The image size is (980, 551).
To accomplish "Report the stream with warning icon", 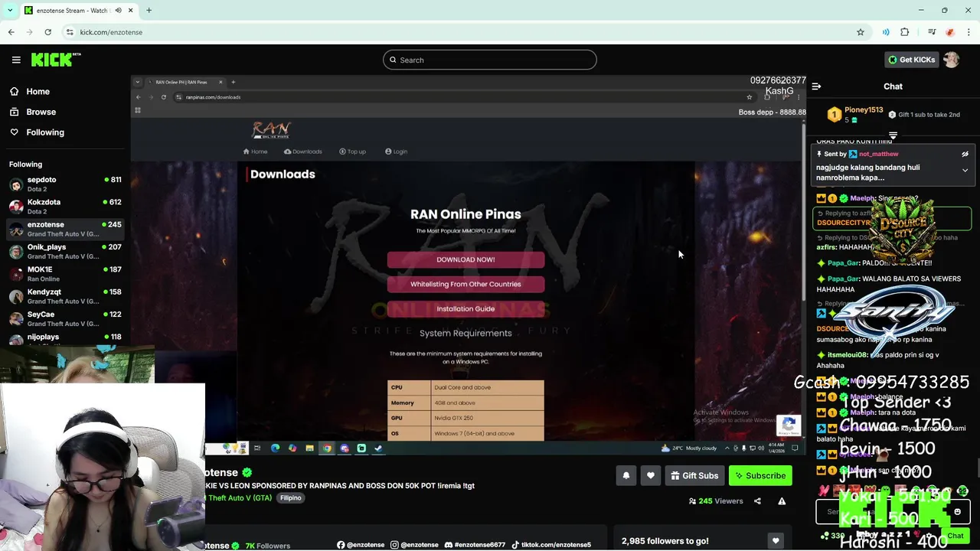I will (782, 501).
